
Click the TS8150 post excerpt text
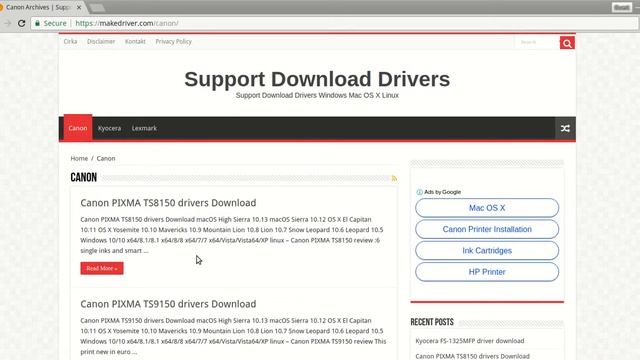[x=231, y=235]
